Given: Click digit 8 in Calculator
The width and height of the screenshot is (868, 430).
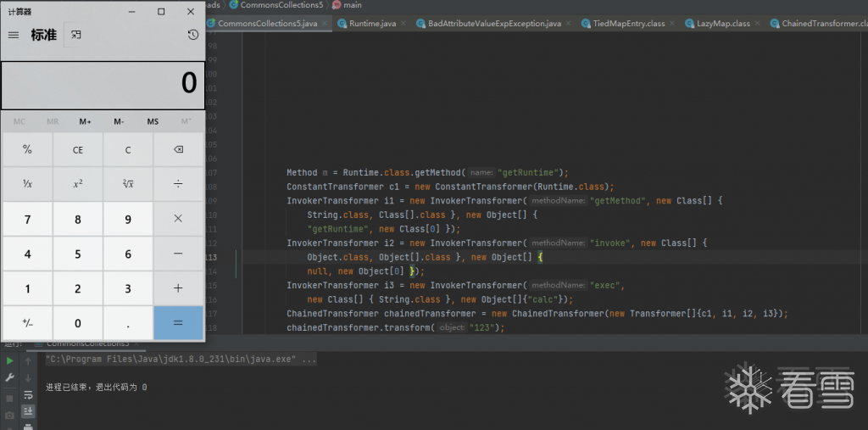Looking at the screenshot, I should pyautogui.click(x=77, y=219).
